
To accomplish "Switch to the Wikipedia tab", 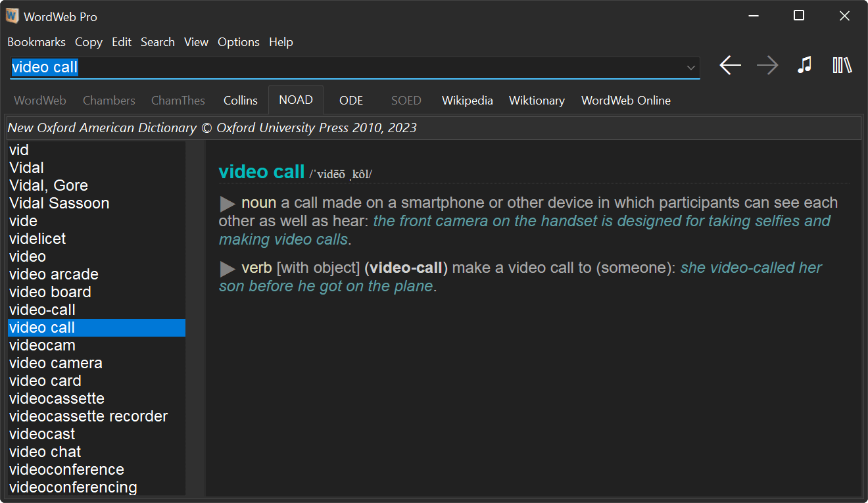I will click(467, 100).
